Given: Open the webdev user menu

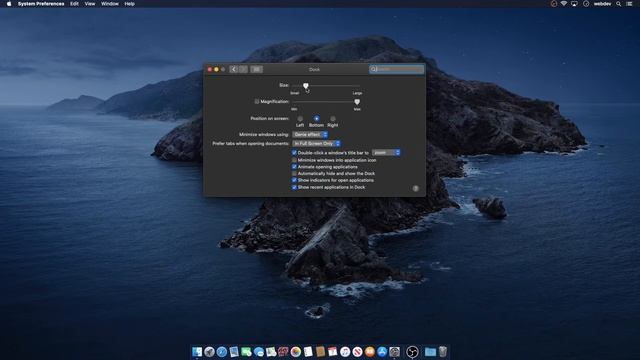Looking at the screenshot, I should pyautogui.click(x=602, y=4).
